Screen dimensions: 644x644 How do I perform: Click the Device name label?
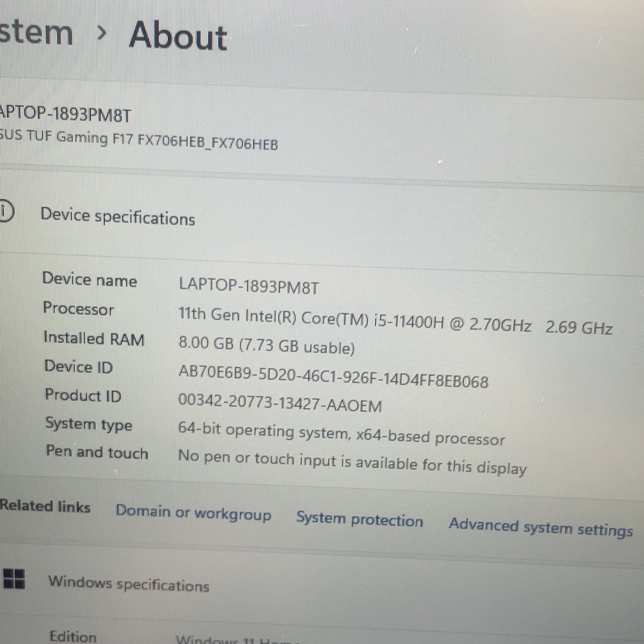(x=90, y=280)
